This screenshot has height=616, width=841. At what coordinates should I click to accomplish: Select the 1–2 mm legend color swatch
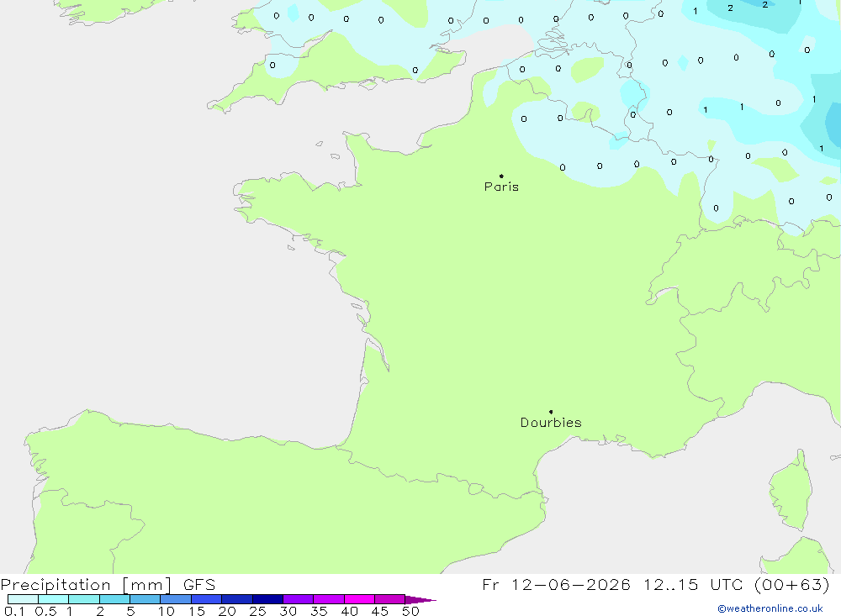coord(84,599)
